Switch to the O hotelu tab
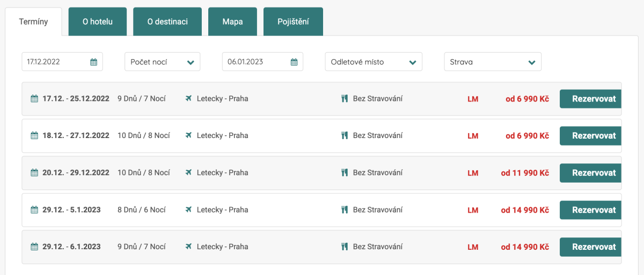Screen dimensions: 644x275 (x=97, y=22)
